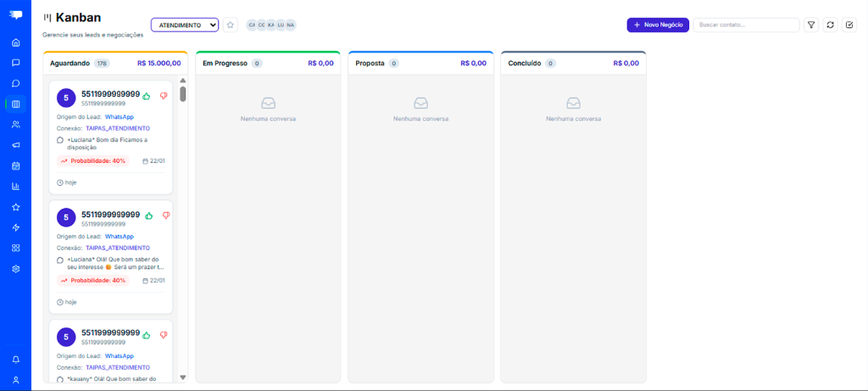Focus the Buscar contato search field
Image resolution: width=868 pixels, height=391 pixels.
(x=746, y=25)
